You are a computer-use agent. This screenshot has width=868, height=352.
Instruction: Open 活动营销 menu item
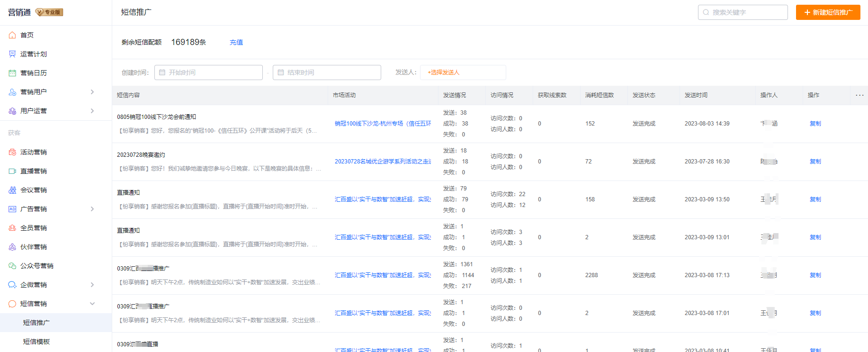coord(56,152)
